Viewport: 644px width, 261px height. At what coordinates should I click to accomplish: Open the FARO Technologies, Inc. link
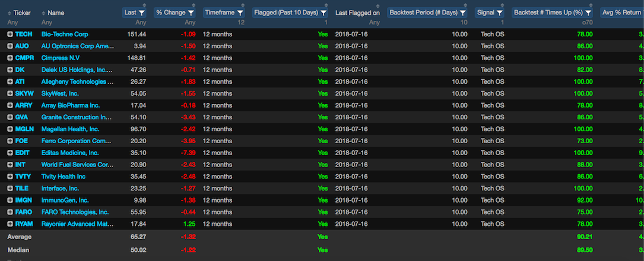75,212
